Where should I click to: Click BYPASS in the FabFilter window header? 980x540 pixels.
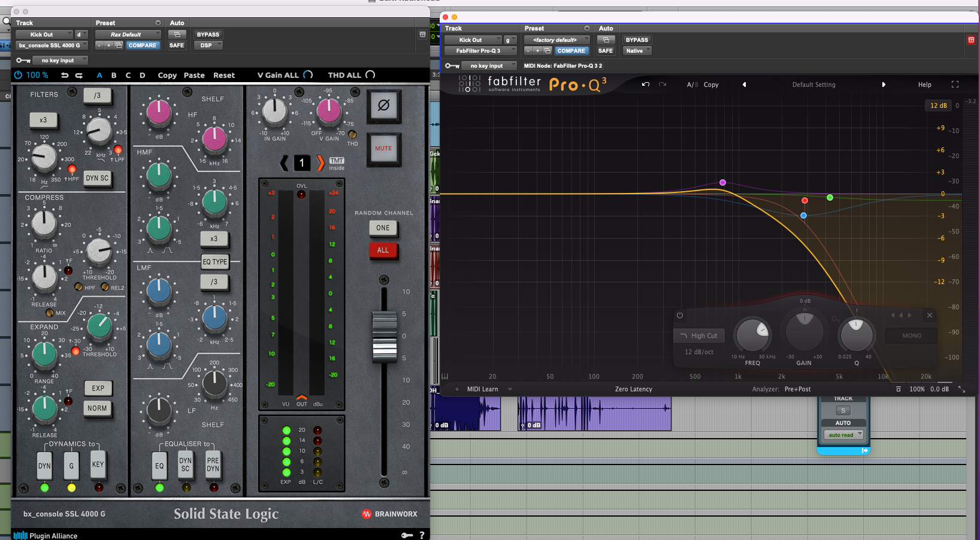pyautogui.click(x=637, y=40)
